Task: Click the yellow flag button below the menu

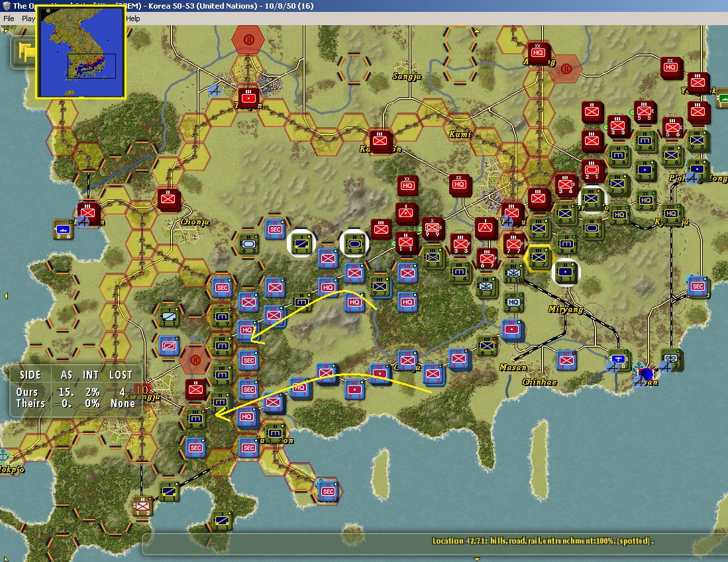Action: [25, 52]
